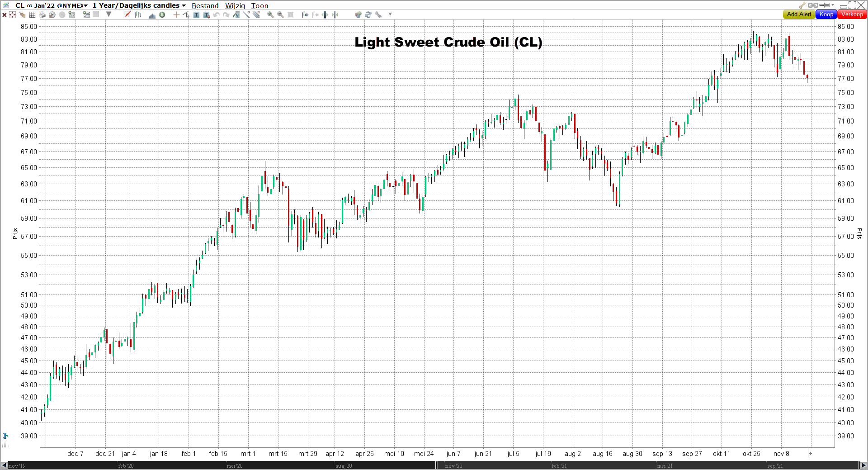Viewport: 868px width, 470px height.
Task: Click the green dollar sign icon
Action: [x=162, y=15]
